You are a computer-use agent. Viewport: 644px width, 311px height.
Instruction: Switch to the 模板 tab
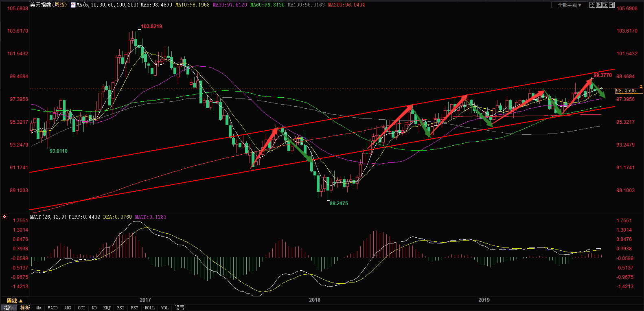point(25,308)
